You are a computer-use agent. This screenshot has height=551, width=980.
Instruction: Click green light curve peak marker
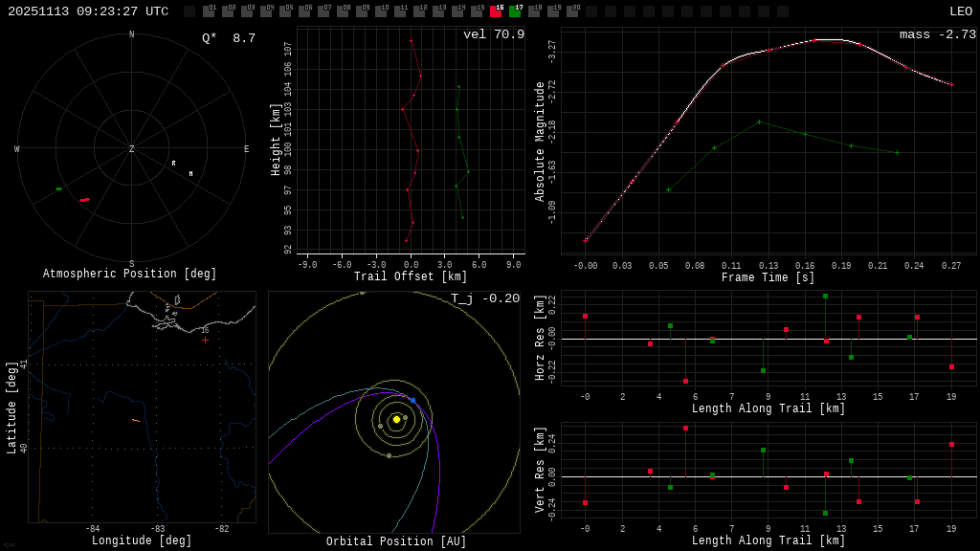(759, 122)
